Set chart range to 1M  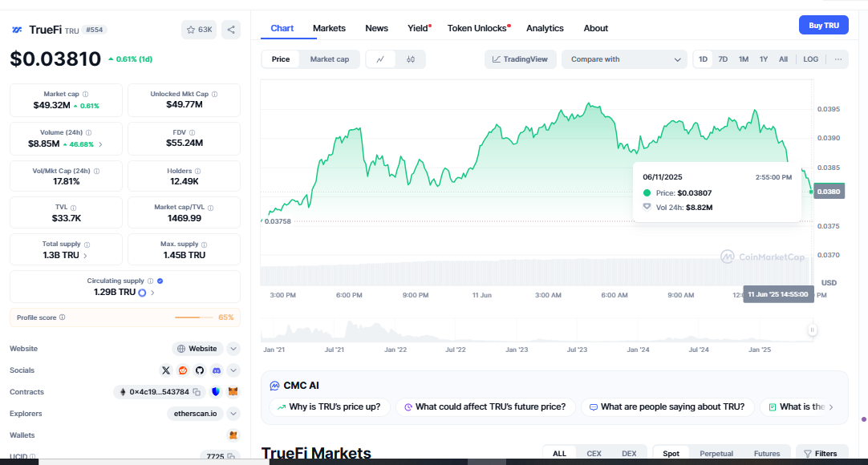tap(744, 59)
